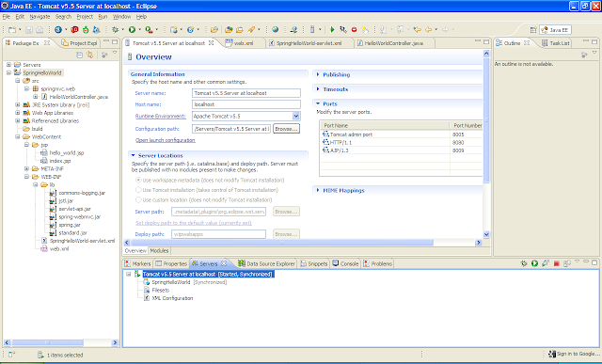Viewport: 602px width, 364px height.
Task: Click the Search flashlight toolbar icon
Action: (x=251, y=29)
